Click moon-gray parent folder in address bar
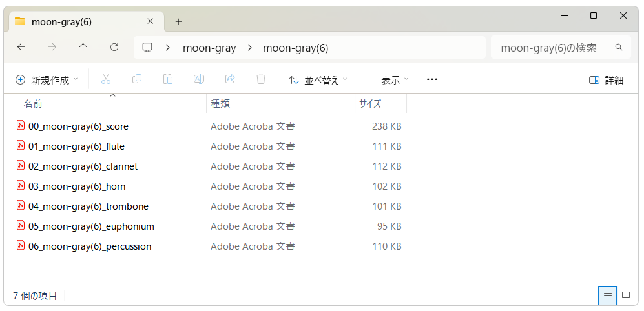Image resolution: width=644 pixels, height=311 pixels. (209, 48)
